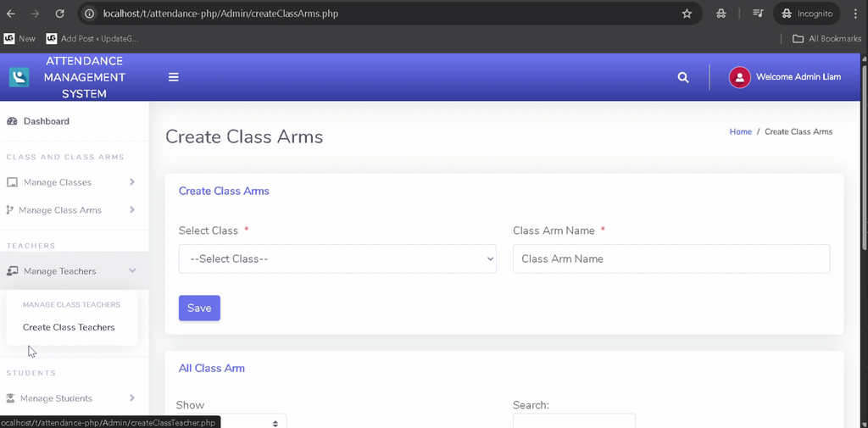Click 'Welcome Admin Liam' user text

click(798, 77)
